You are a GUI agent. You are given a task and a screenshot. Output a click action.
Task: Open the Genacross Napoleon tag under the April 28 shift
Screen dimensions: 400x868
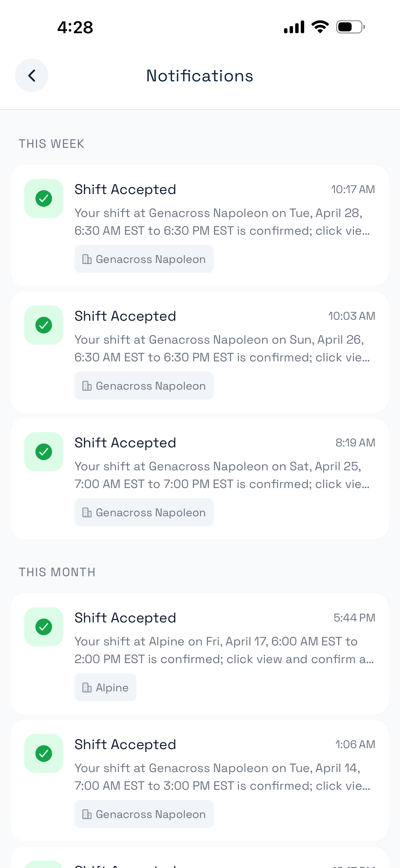[144, 259]
